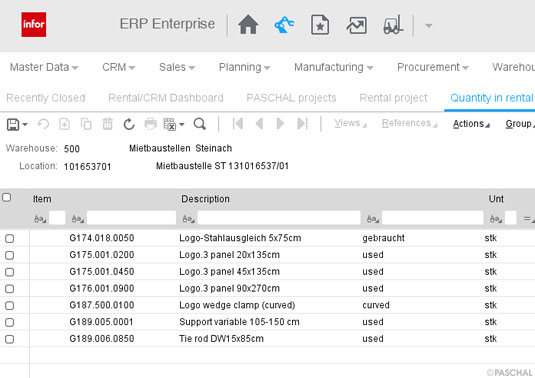Screen dimensions: 535x378
Task: Click the Infor logo
Action: pos(33,25)
